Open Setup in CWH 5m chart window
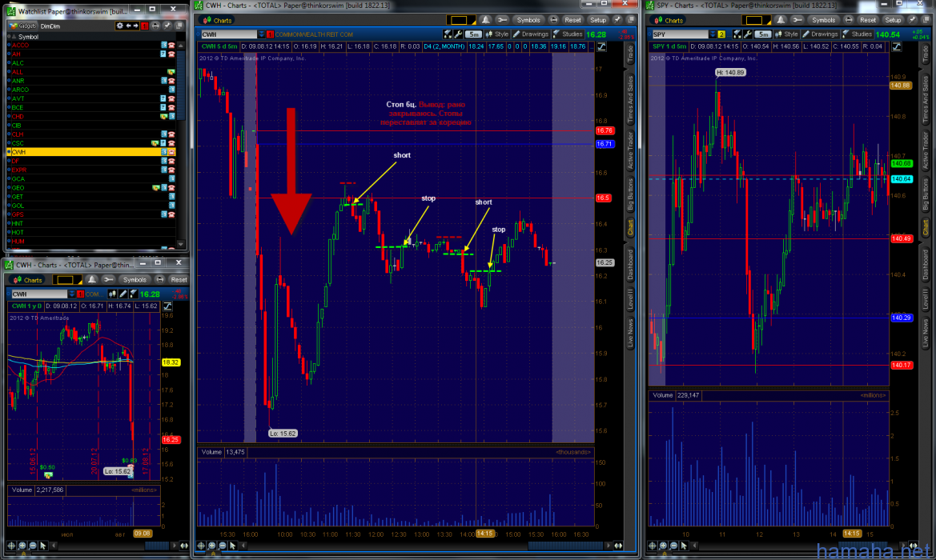 tap(598, 20)
